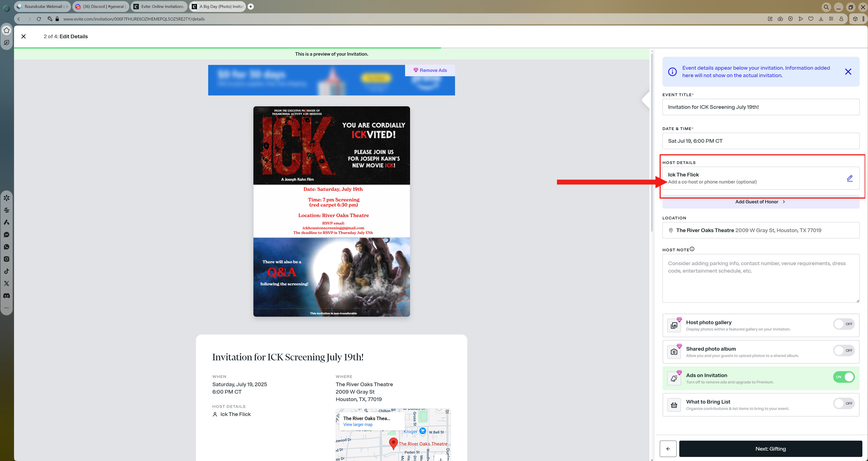Screen dimensions: 868x461
Task: Toggle Shared photo album switch
Action: click(x=844, y=350)
